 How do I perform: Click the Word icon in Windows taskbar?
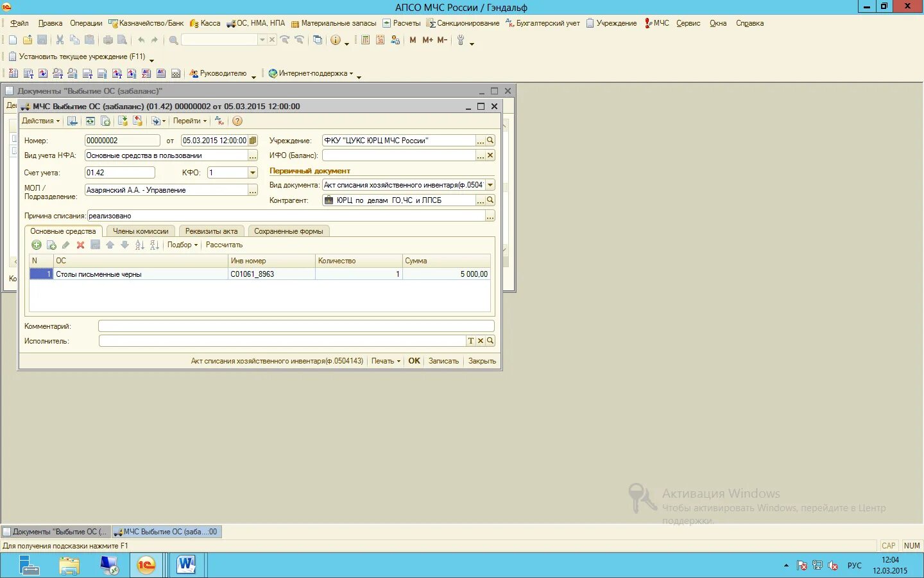tap(186, 565)
